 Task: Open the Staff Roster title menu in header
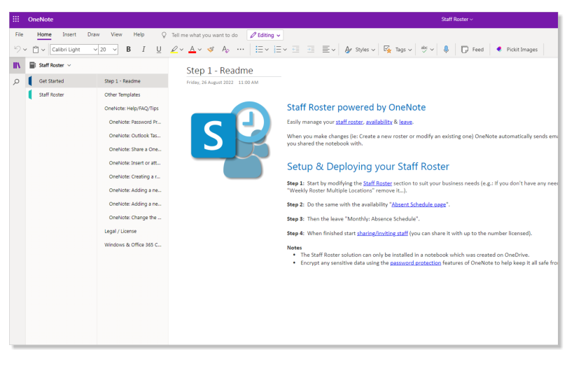(x=457, y=19)
